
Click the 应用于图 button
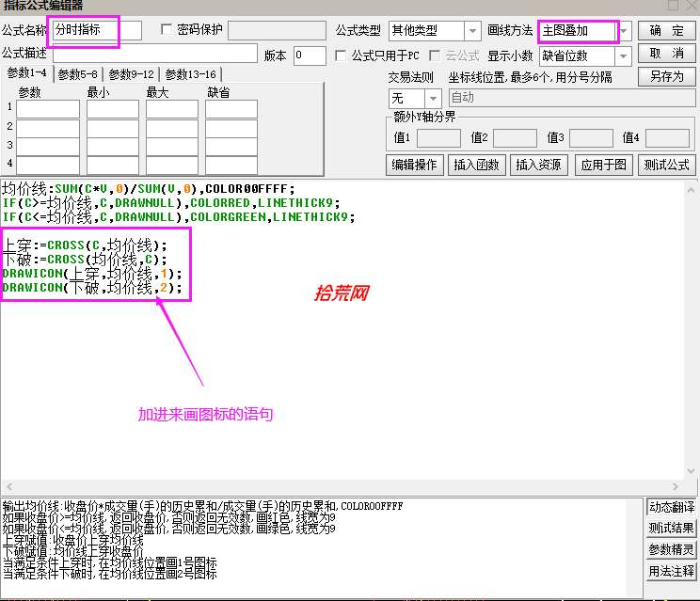[604, 165]
